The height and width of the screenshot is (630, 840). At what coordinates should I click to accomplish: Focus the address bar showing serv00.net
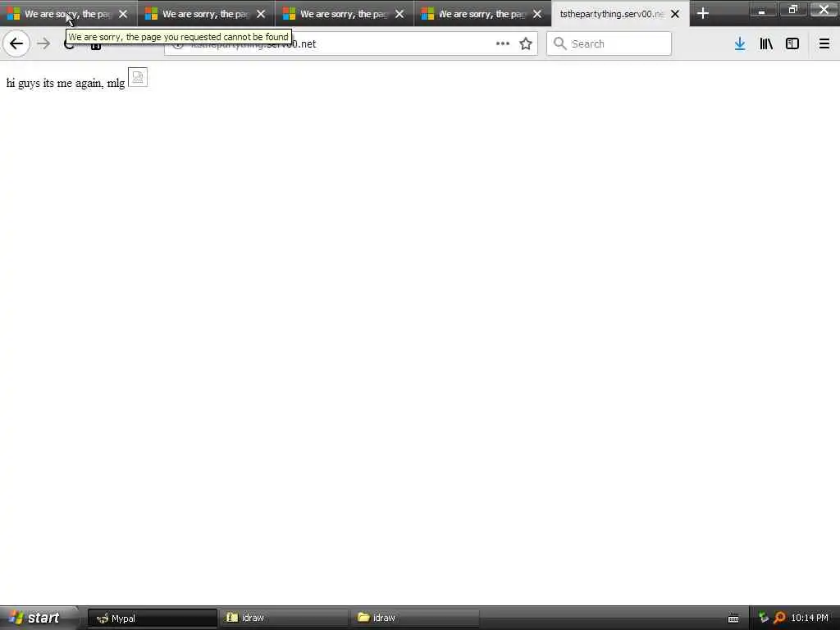click(x=351, y=43)
